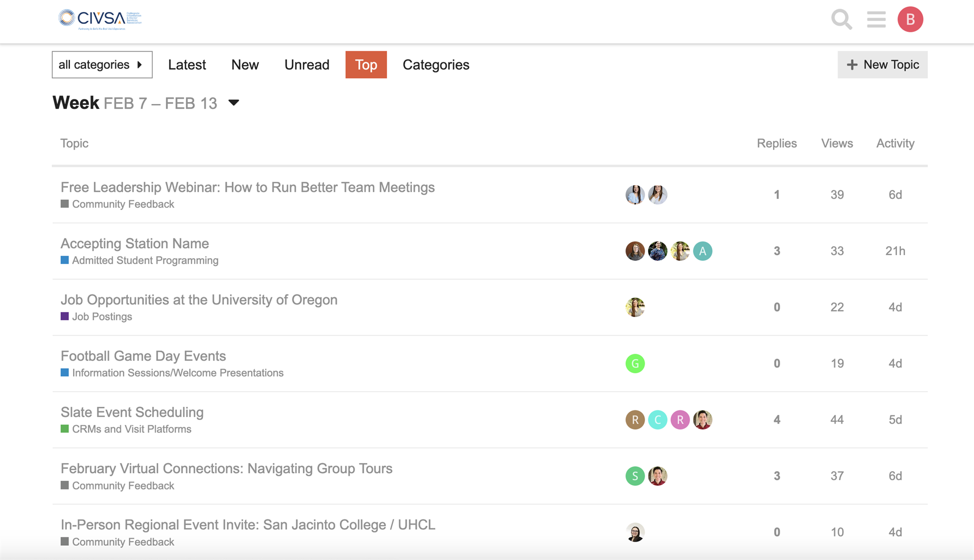
Task: Click green G avatar on Football topic
Action: coord(635,364)
